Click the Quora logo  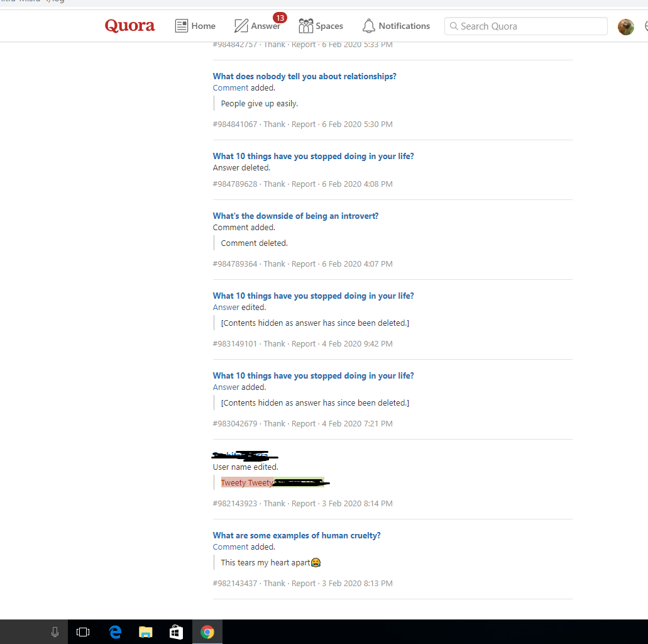(129, 26)
